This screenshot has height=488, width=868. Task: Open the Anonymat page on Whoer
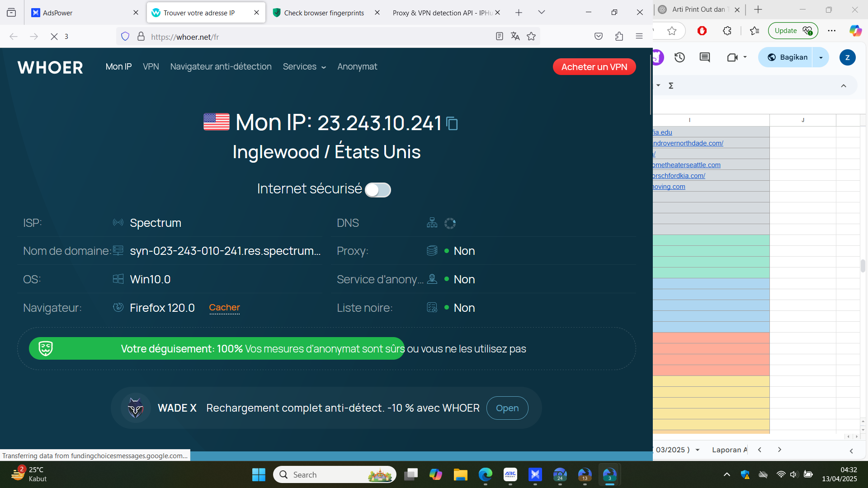pos(357,67)
